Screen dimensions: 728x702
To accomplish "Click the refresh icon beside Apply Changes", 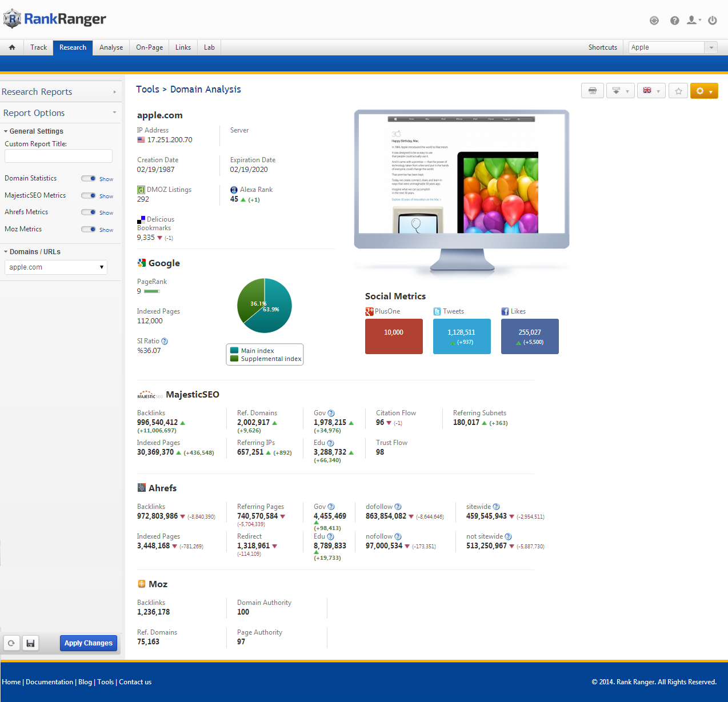I will pos(11,643).
